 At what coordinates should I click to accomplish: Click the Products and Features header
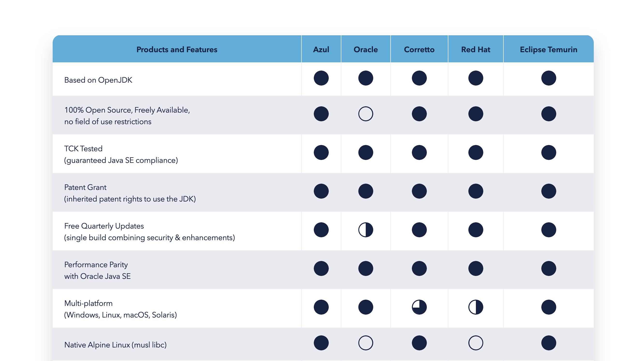click(177, 50)
